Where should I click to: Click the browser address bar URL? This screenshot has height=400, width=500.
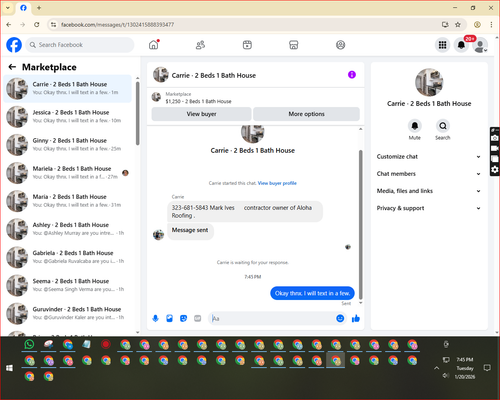(x=117, y=25)
